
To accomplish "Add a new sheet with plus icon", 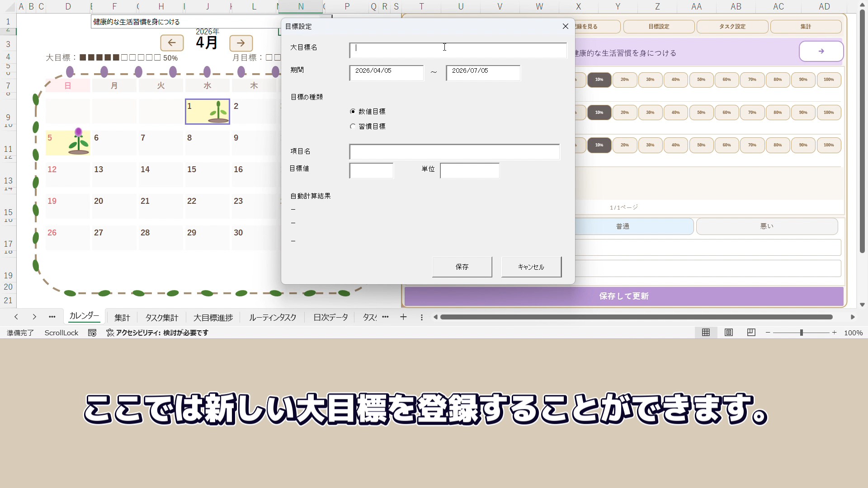I will tap(403, 317).
